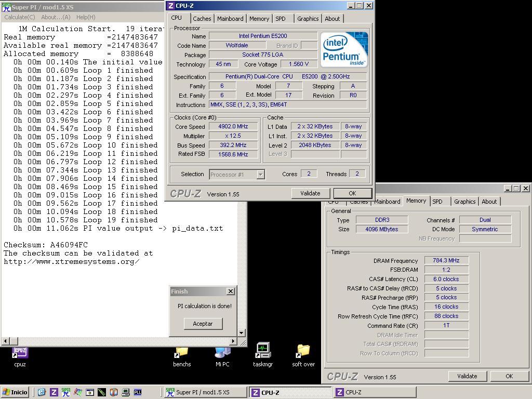The height and width of the screenshot is (399, 532).
Task: Click the xtremesystems.org URL text
Action: 72,262
